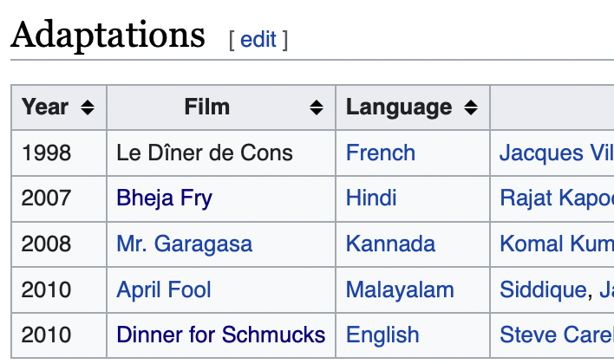Follow the April Fool film link
The height and width of the screenshot is (364, 614).
(x=164, y=289)
